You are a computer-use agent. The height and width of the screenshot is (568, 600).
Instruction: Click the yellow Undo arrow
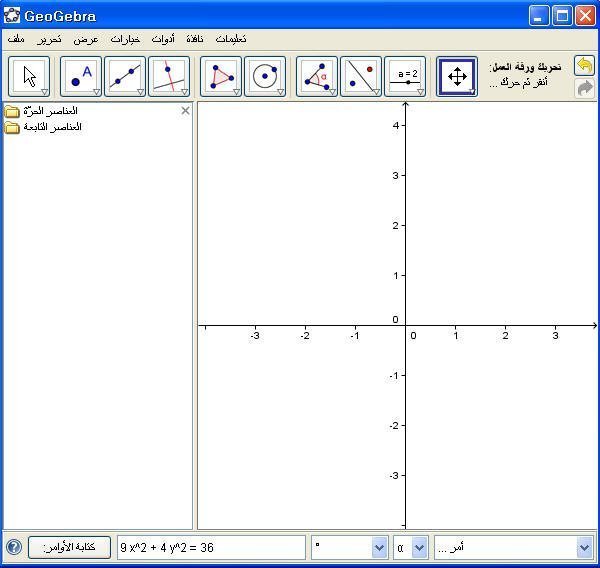[584, 65]
